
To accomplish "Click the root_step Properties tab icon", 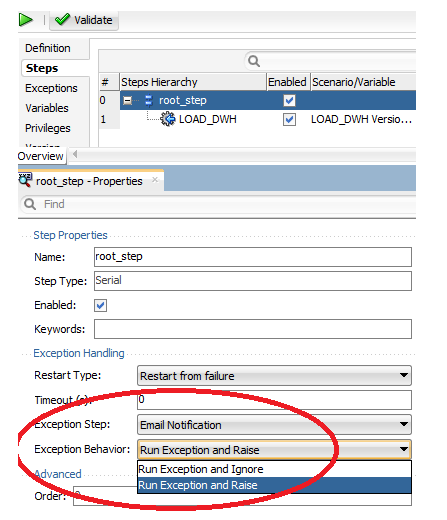I will (x=25, y=180).
